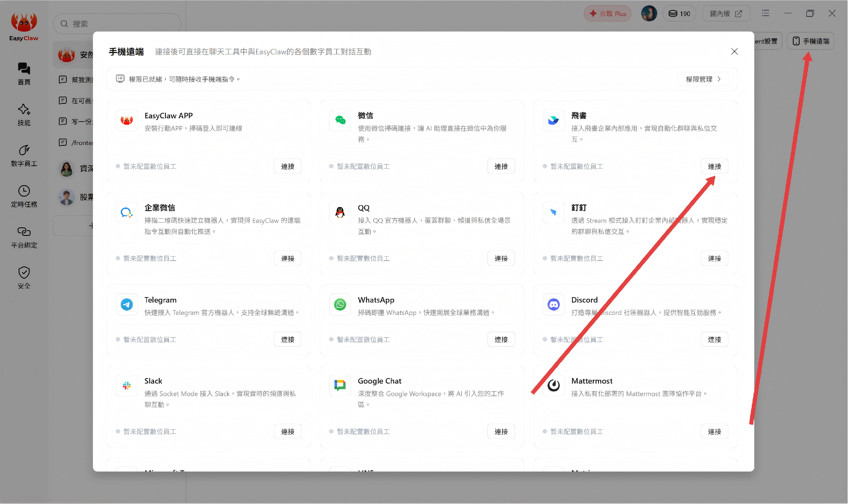Screen dimensions: 848x504
Task: Click the 釘釘 DingTalk icon
Action: 553,212
